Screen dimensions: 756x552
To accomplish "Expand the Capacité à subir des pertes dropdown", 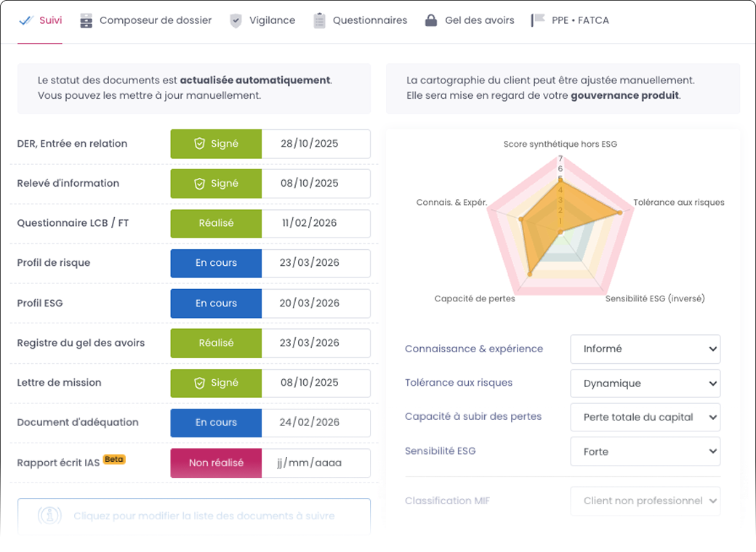I will (x=645, y=418).
